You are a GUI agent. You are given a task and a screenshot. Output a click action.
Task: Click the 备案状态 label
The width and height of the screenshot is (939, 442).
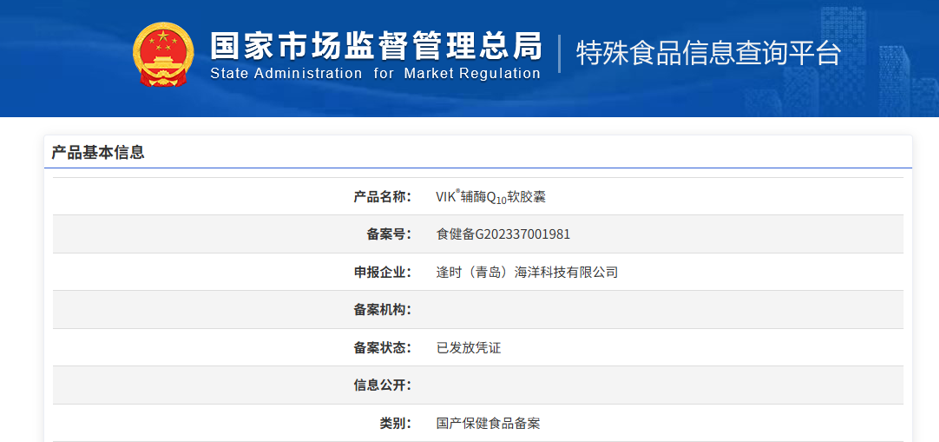tap(383, 347)
